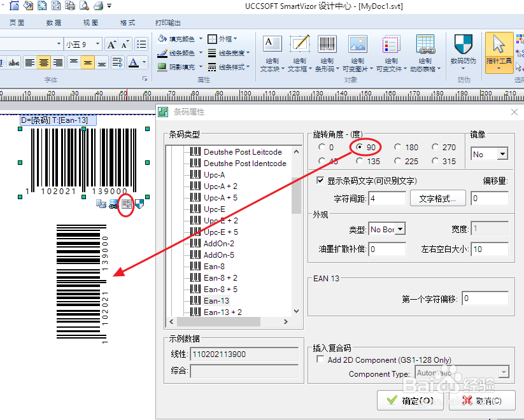Screen dimensions: 524x420
Task: Click the 线条颜色 line color swatch
Action: tap(162, 53)
